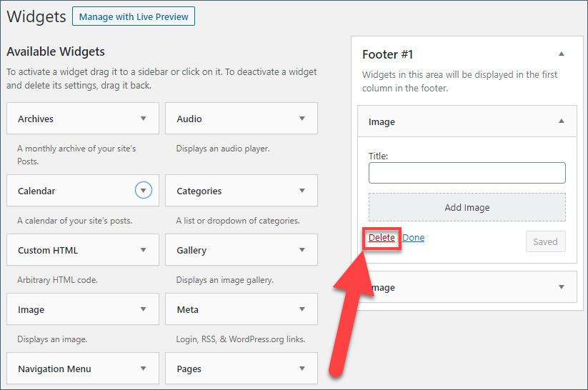The height and width of the screenshot is (390, 588).
Task: Delete the Image widget
Action: (382, 238)
